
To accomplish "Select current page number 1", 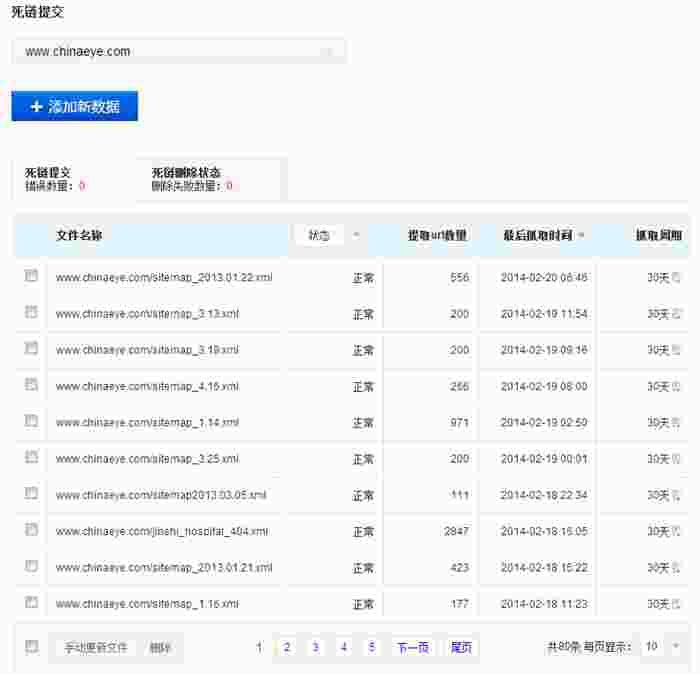I will click(259, 647).
